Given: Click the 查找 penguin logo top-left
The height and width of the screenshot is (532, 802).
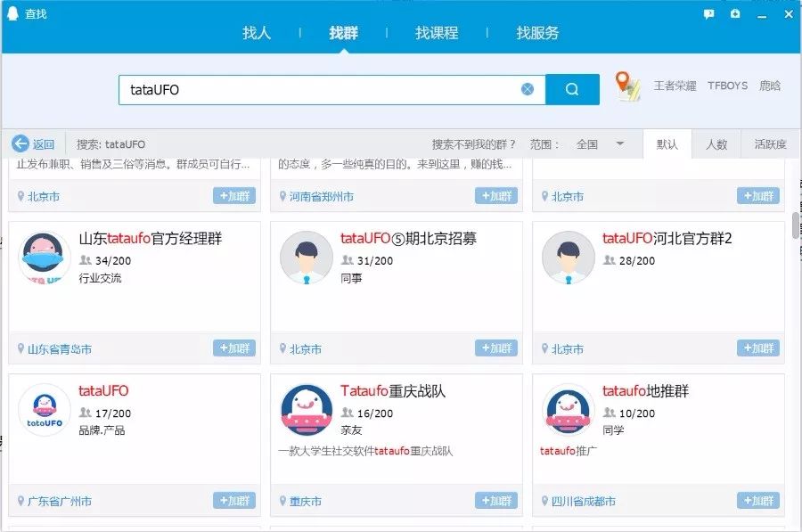Looking at the screenshot, I should (10, 13).
